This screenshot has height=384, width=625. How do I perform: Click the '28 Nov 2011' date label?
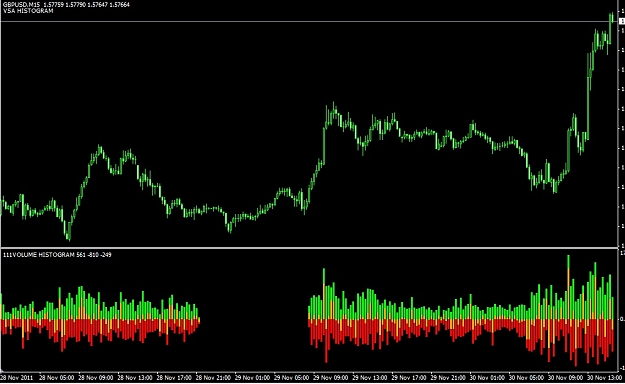click(x=17, y=377)
